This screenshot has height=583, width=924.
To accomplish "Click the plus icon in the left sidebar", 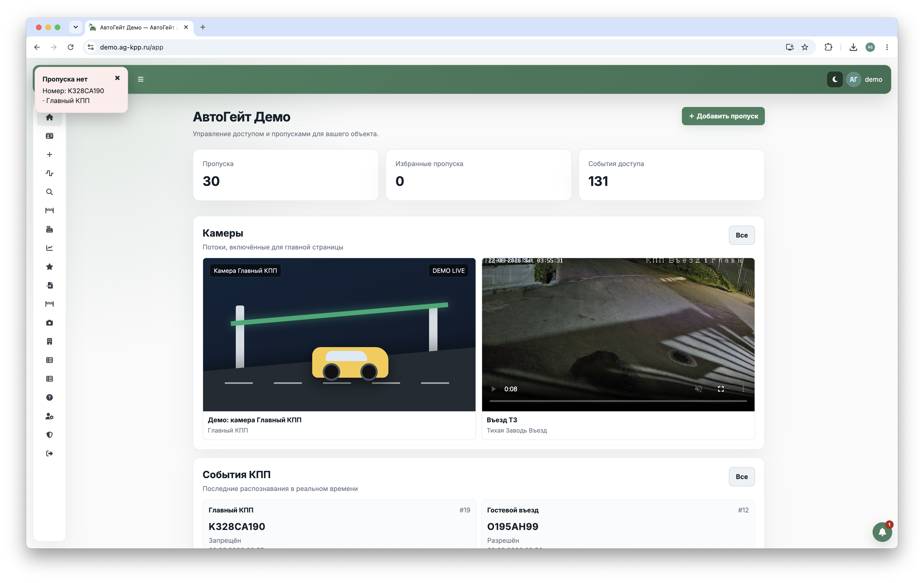I will (x=50, y=155).
